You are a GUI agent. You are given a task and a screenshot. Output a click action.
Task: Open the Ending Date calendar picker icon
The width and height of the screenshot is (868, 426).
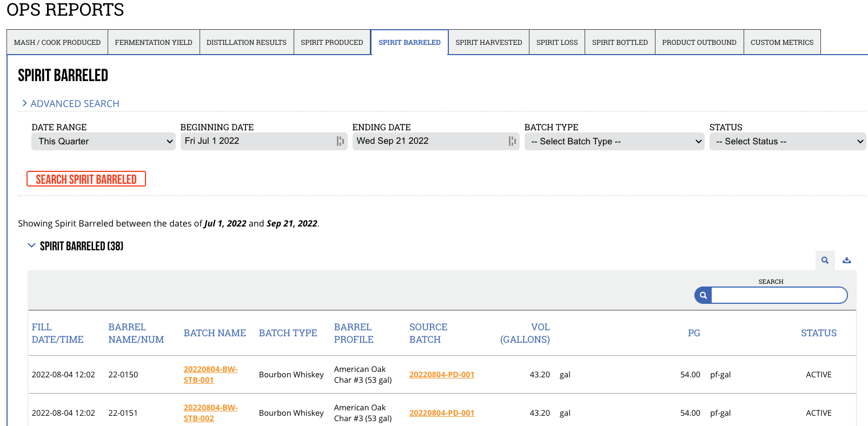click(512, 141)
